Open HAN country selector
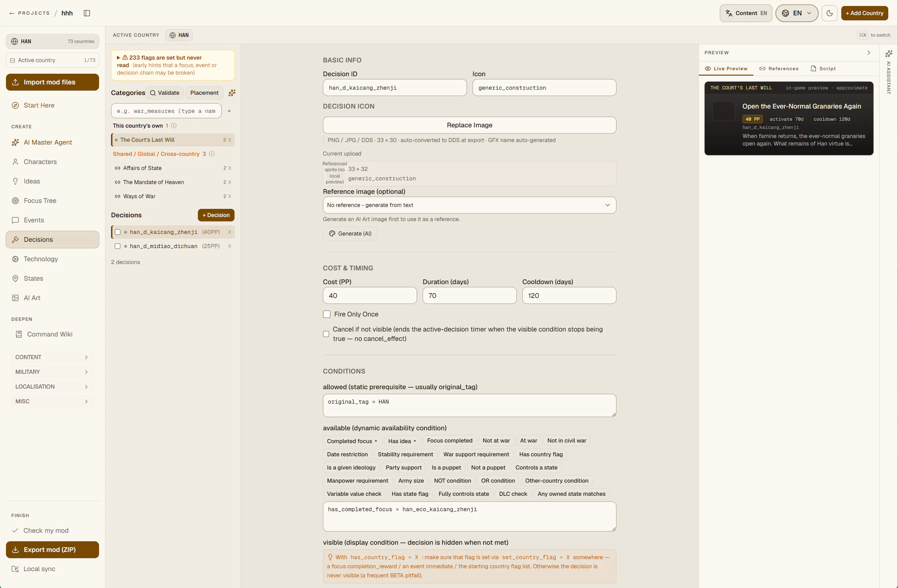The height and width of the screenshot is (588, 898). click(x=52, y=41)
